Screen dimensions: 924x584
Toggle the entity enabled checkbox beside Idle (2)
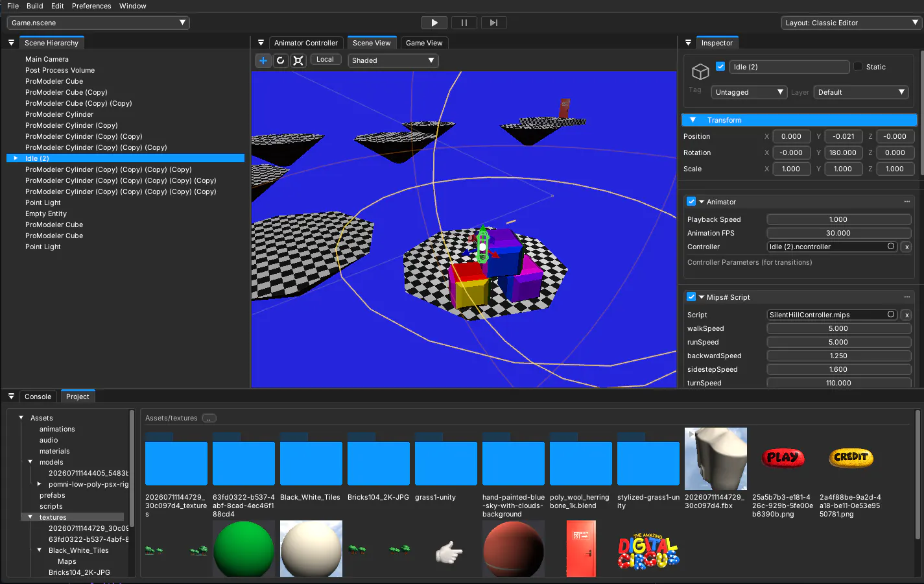720,66
